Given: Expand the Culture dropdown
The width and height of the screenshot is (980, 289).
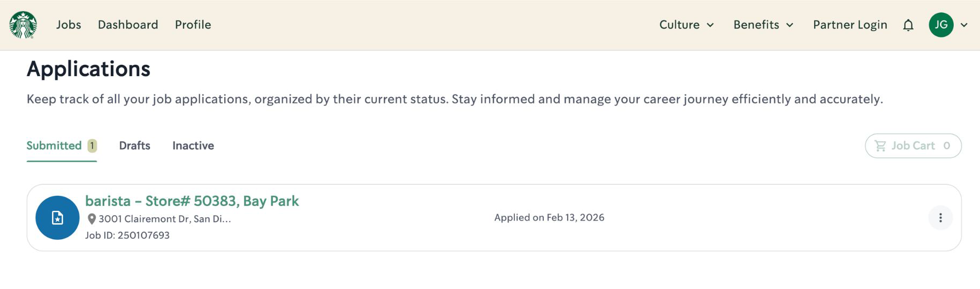Looking at the screenshot, I should coord(687,25).
